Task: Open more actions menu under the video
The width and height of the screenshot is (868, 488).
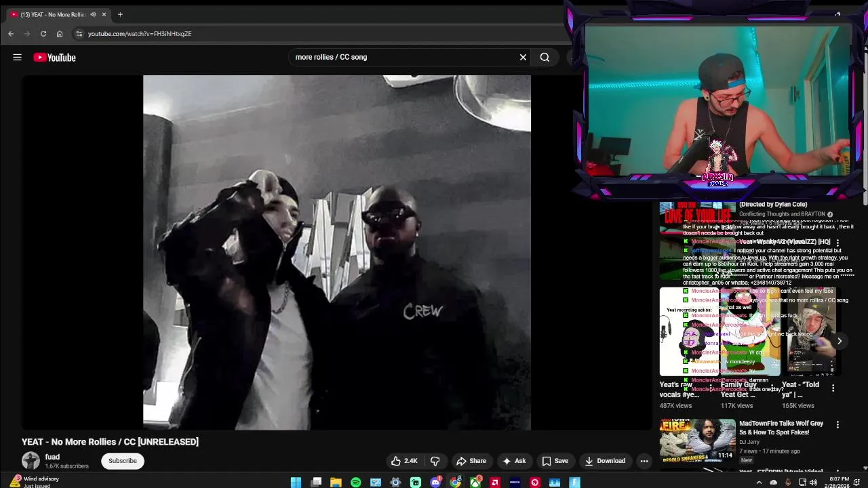Action: [x=644, y=461]
